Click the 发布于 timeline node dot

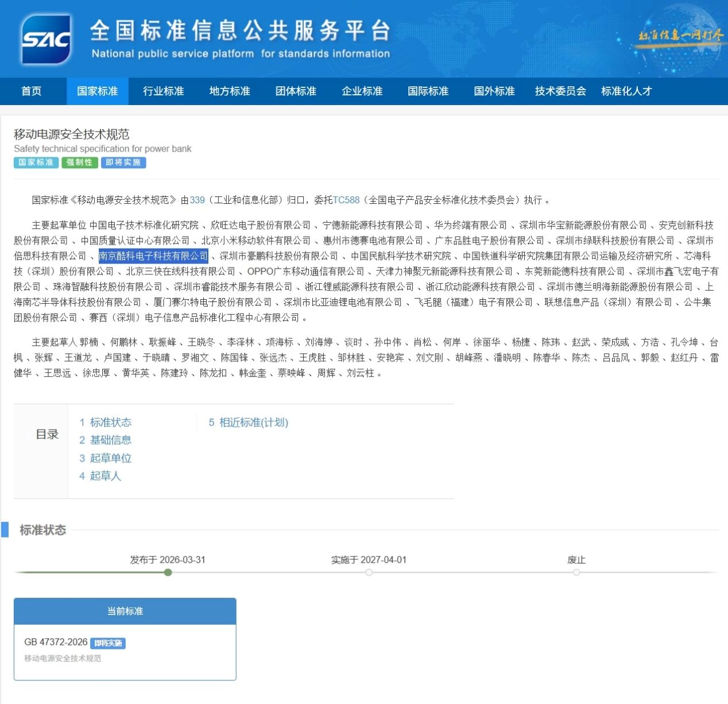click(x=168, y=573)
